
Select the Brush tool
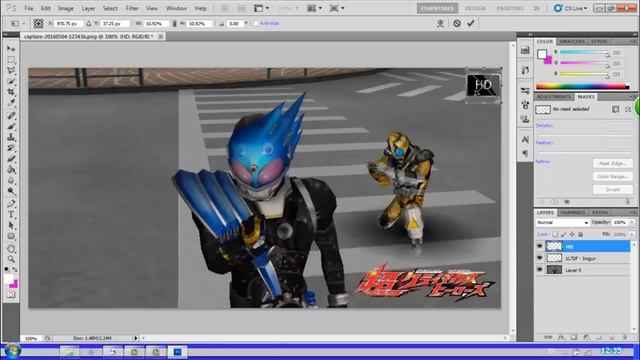(x=11, y=127)
